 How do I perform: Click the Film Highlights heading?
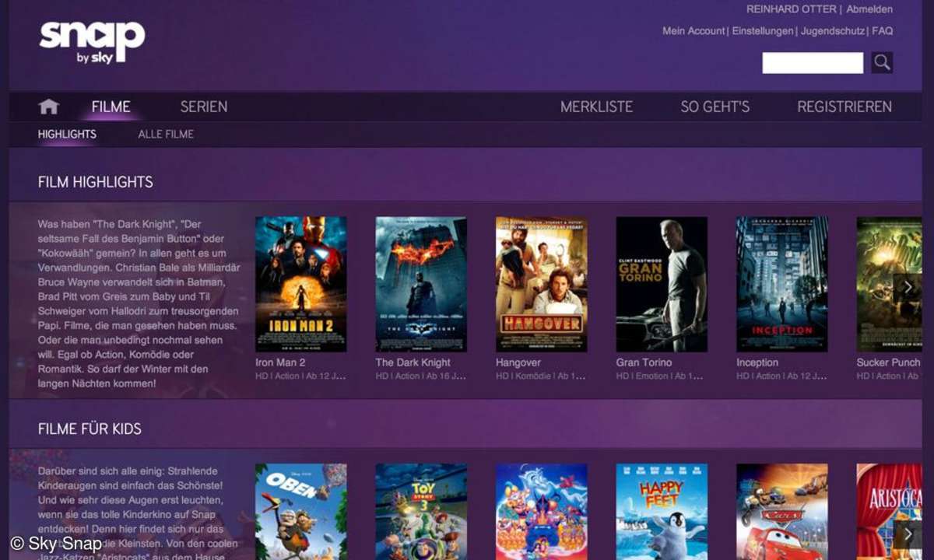[95, 182]
